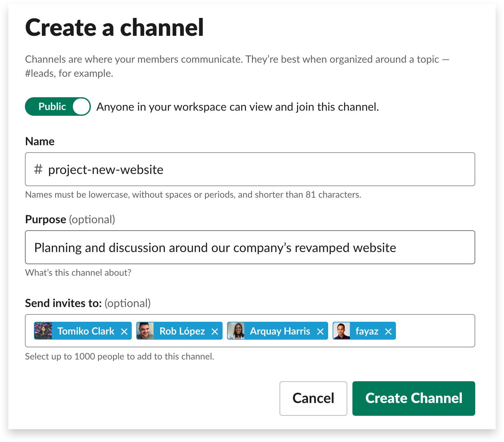Select the Tomiko Clark name label
Screen dimensions: 504x442
point(86,331)
